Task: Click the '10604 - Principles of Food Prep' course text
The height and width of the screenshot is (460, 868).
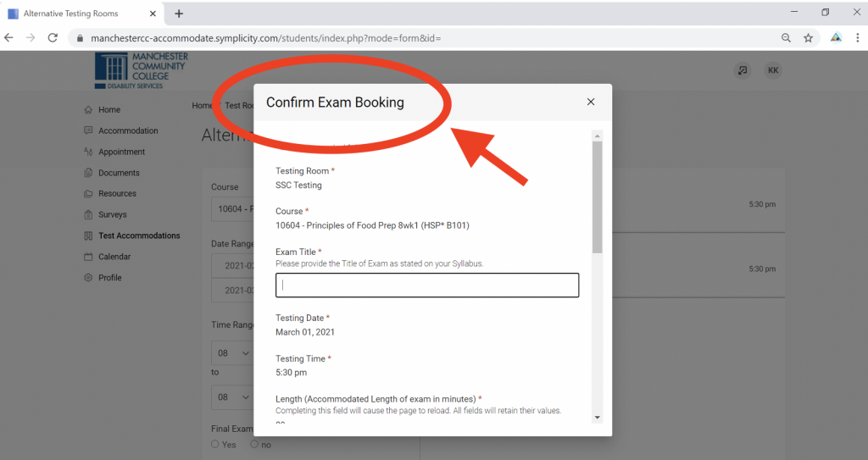Action: coord(372,226)
